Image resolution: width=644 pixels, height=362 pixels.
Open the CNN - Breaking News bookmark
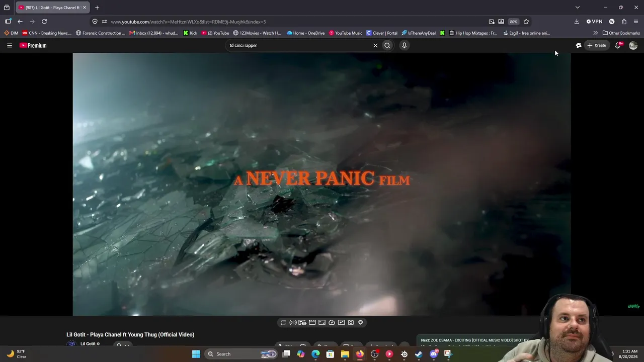tap(47, 33)
